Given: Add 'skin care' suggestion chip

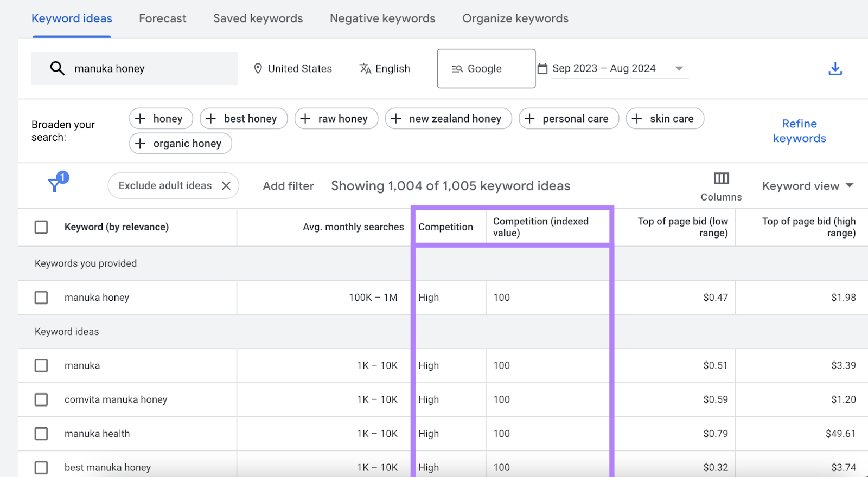Looking at the screenshot, I should (665, 119).
